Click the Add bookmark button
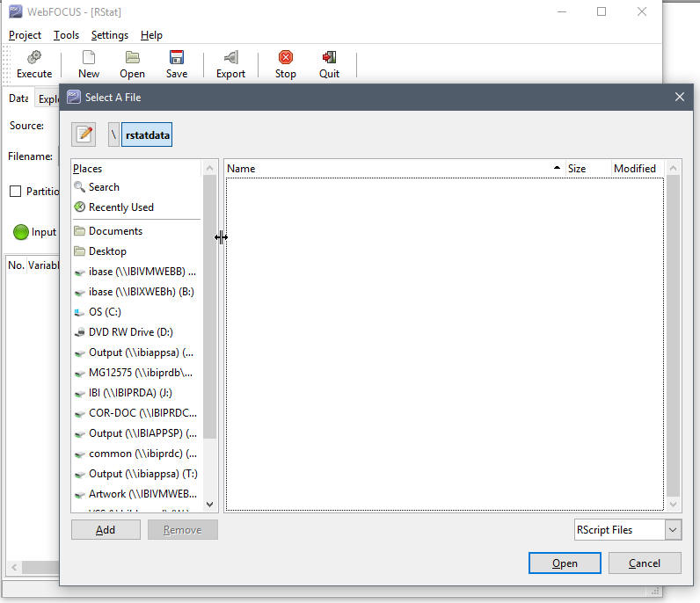Screen dimensions: 700x603 106,530
